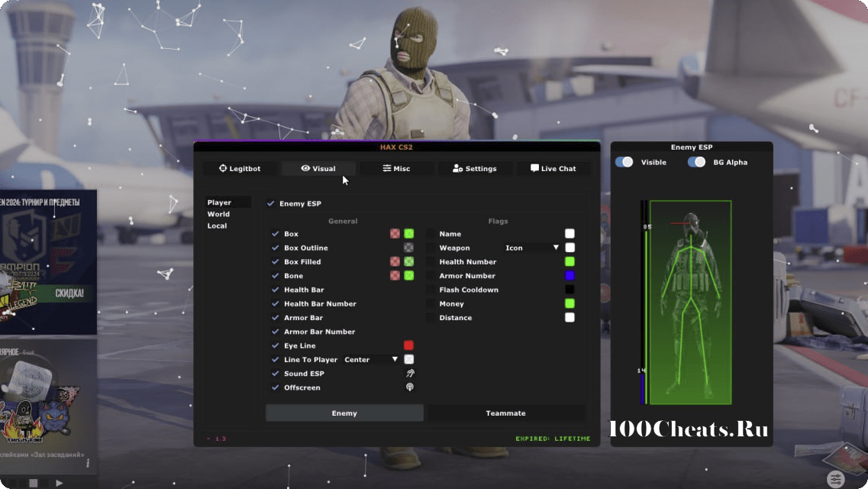
Task: Open the white Distance color swatch
Action: [x=570, y=317]
